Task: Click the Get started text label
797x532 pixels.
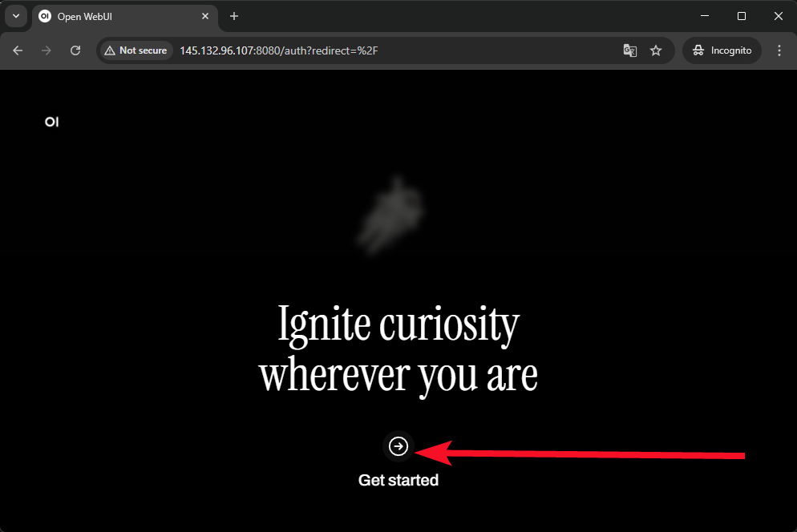Action: pyautogui.click(x=398, y=481)
